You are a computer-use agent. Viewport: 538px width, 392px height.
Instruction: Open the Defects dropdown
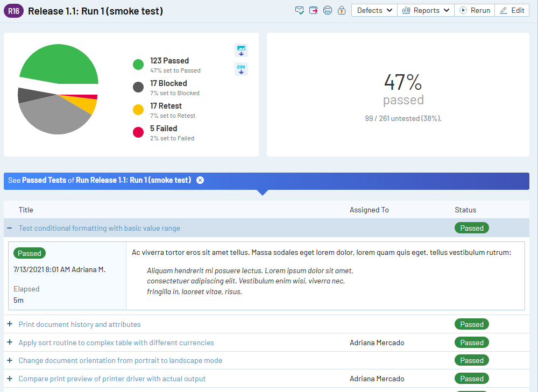click(x=374, y=10)
